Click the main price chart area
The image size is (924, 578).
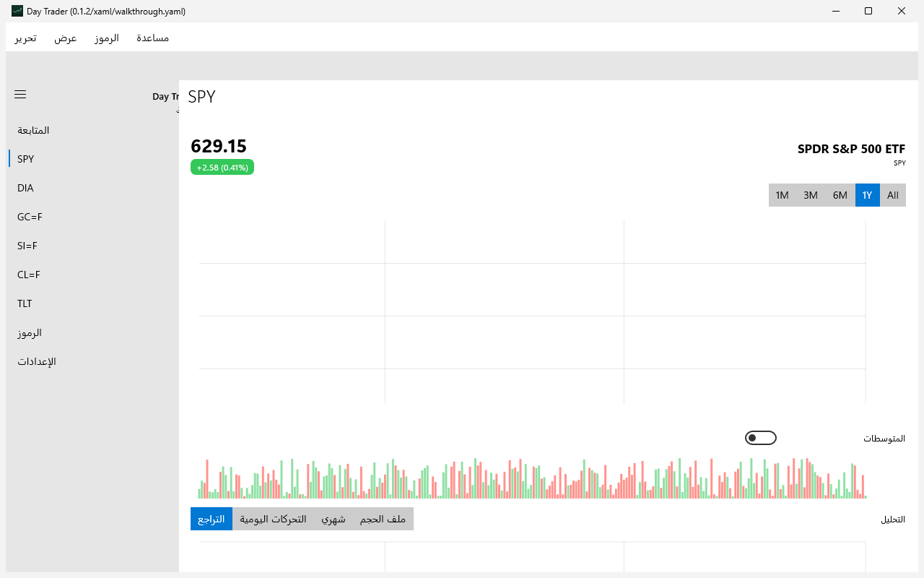click(532, 312)
